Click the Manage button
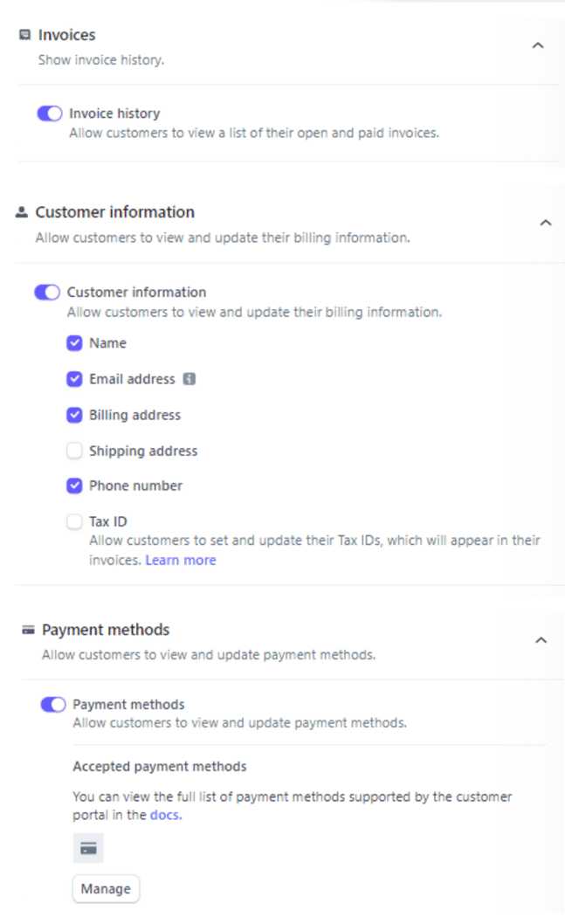The image size is (565, 924). 106,889
